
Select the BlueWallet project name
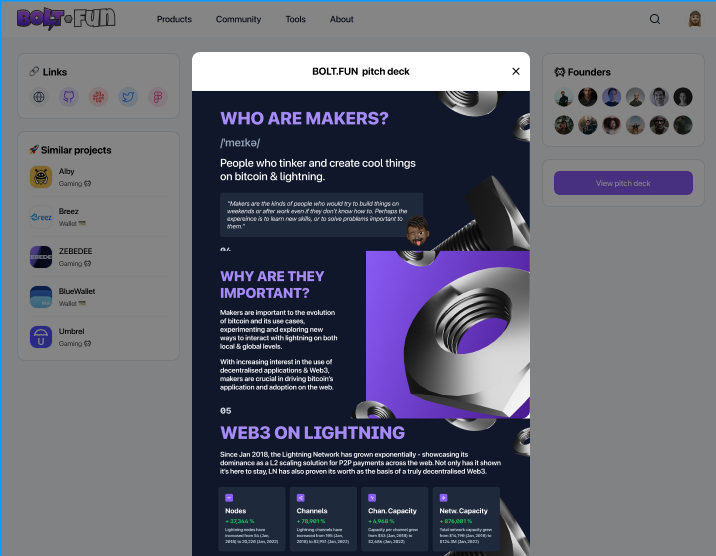point(77,291)
